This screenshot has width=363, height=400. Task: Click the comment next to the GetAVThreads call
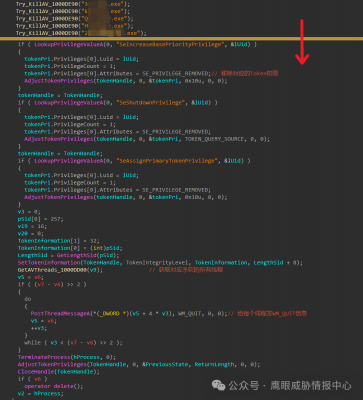(x=186, y=270)
